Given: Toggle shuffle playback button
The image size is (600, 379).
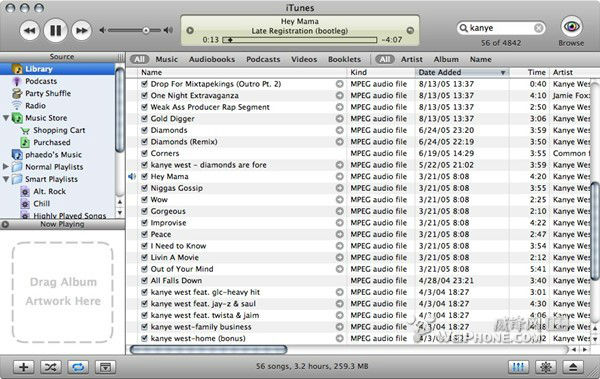Looking at the screenshot, I should pyautogui.click(x=51, y=367).
